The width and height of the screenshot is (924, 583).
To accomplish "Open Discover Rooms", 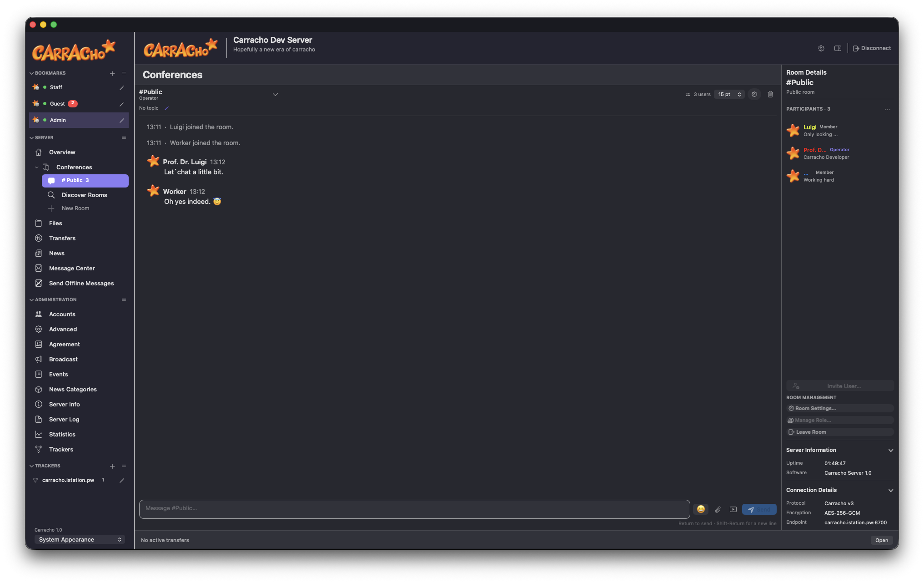I will 85,195.
